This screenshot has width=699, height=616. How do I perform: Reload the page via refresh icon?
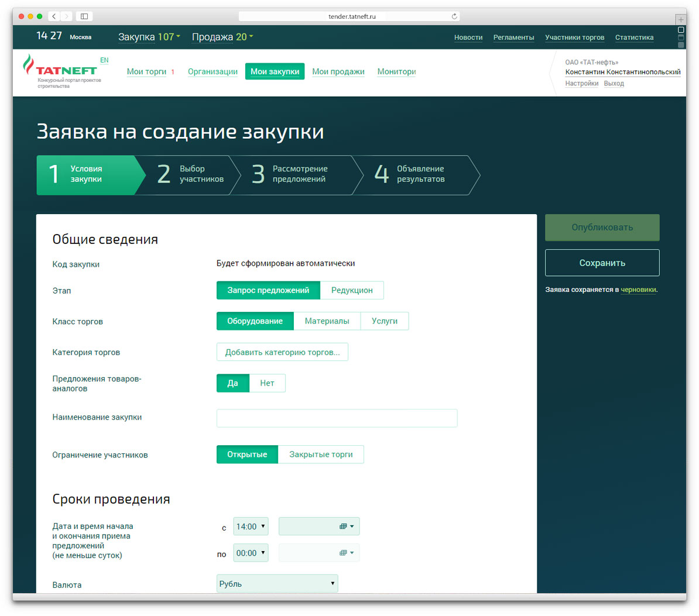(x=454, y=16)
